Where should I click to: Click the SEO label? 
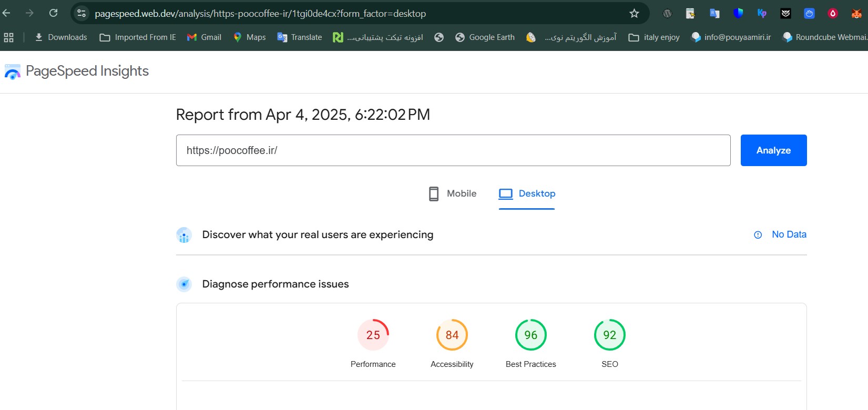pyautogui.click(x=610, y=364)
